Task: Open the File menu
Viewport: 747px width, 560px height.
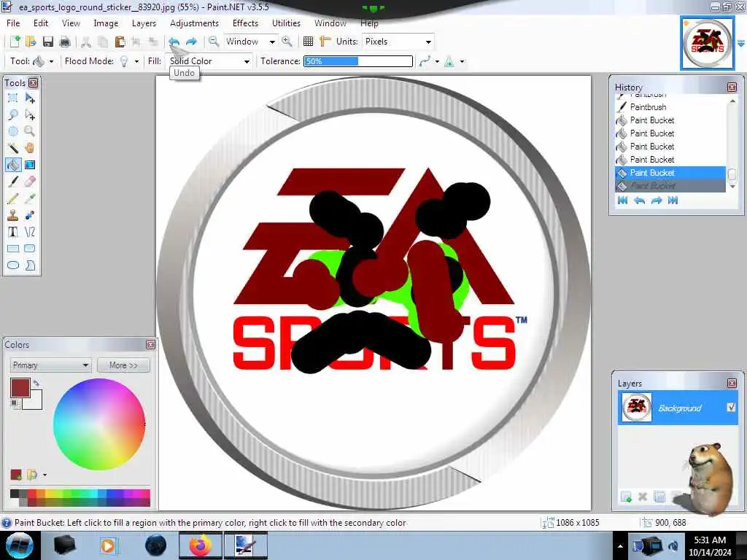Action: tap(13, 23)
